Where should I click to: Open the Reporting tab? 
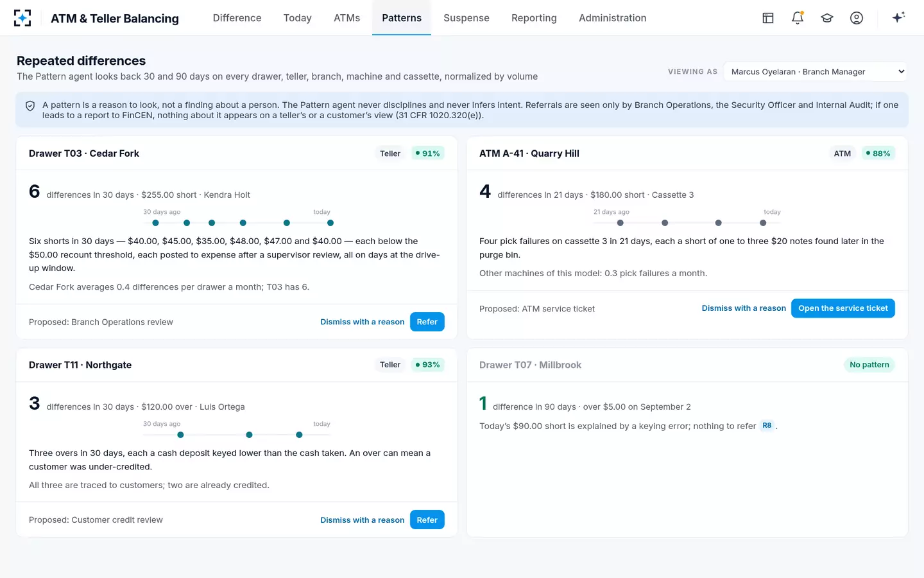[534, 18]
